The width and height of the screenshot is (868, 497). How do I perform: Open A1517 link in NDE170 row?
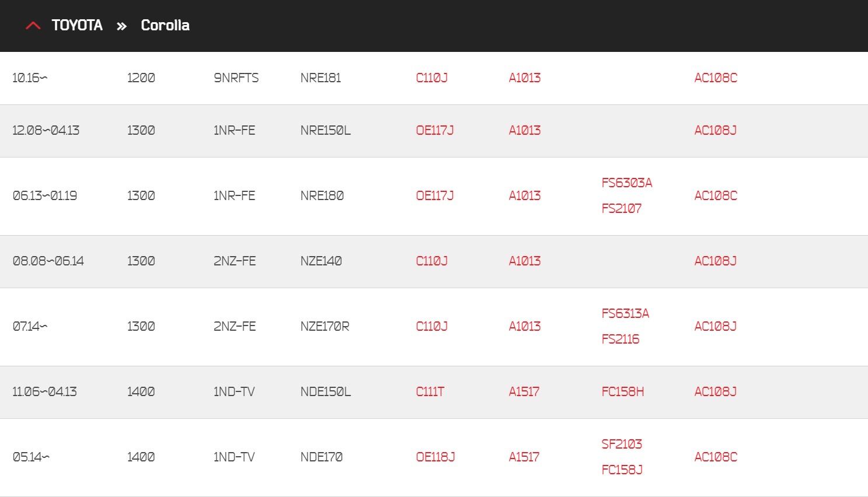pyautogui.click(x=524, y=457)
